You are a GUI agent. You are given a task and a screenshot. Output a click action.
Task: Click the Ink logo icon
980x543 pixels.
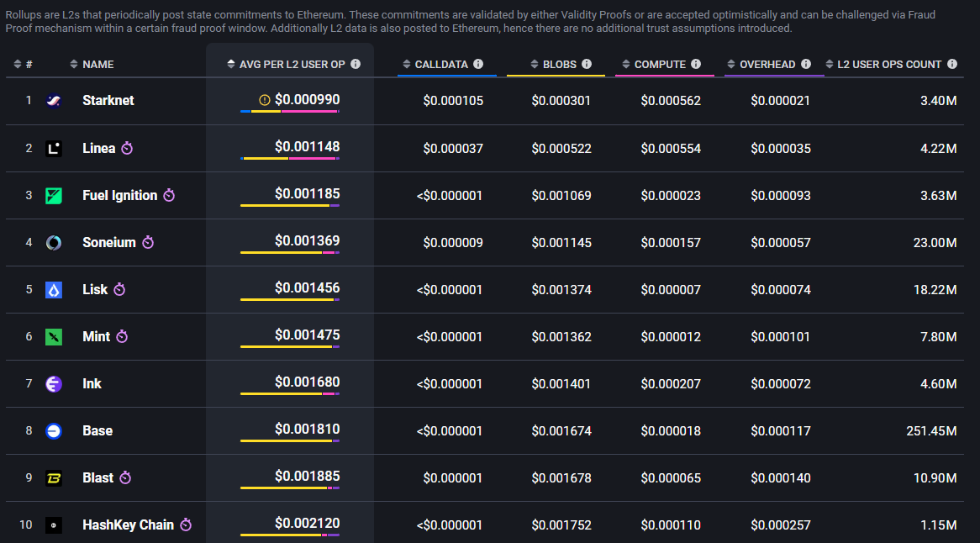point(54,383)
